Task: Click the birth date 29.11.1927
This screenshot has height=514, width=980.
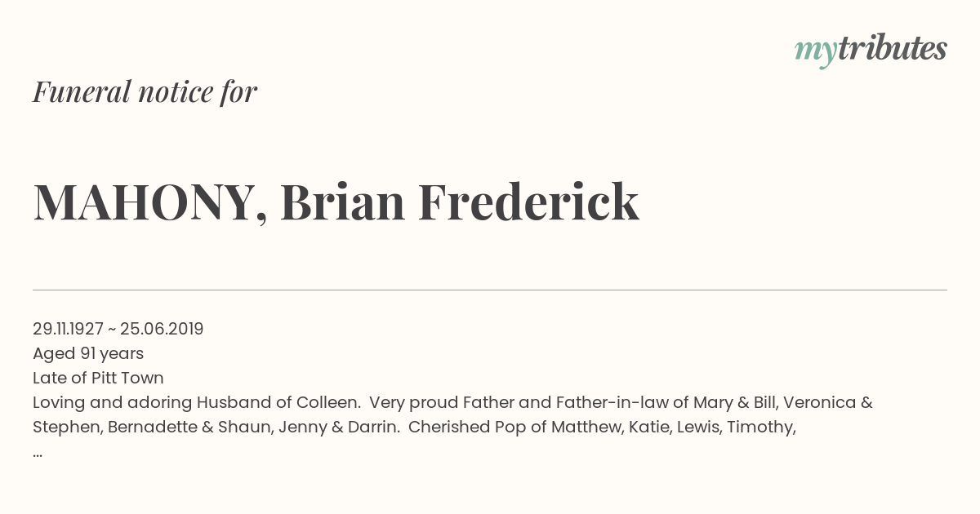Action: (68, 329)
